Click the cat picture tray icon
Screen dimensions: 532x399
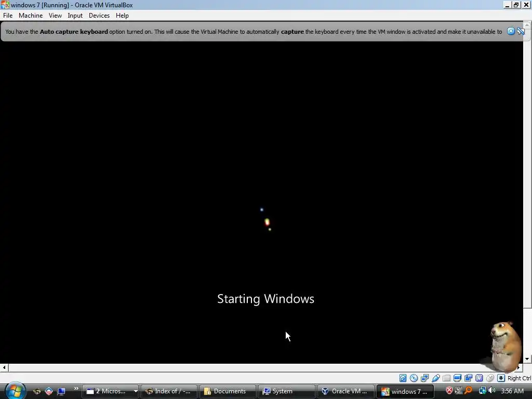[459, 391]
